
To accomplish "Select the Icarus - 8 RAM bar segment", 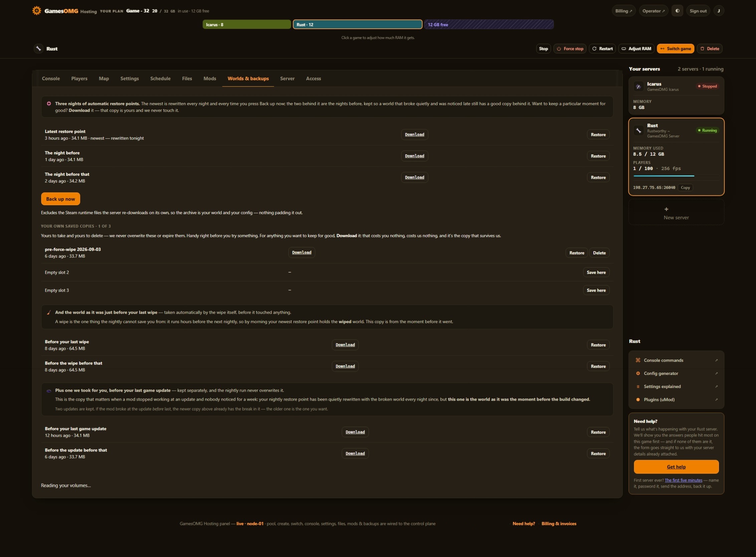I will tap(247, 24).
